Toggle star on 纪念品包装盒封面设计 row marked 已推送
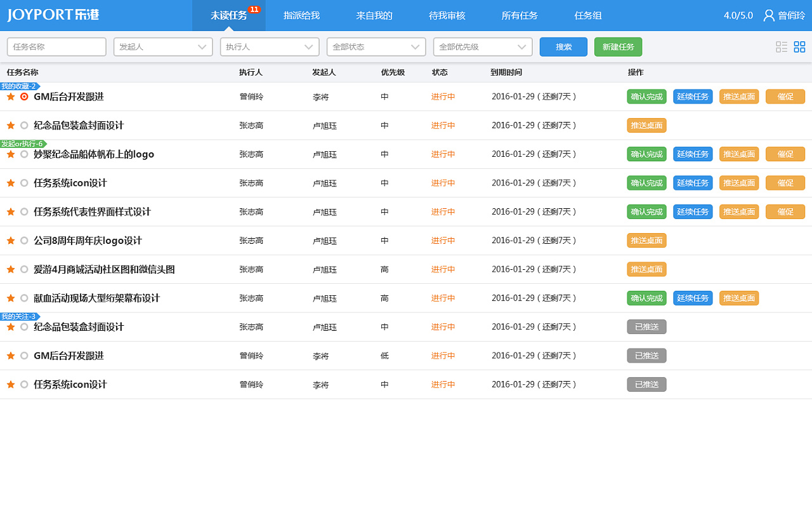Viewport: 812px width, 508px height. (x=11, y=327)
